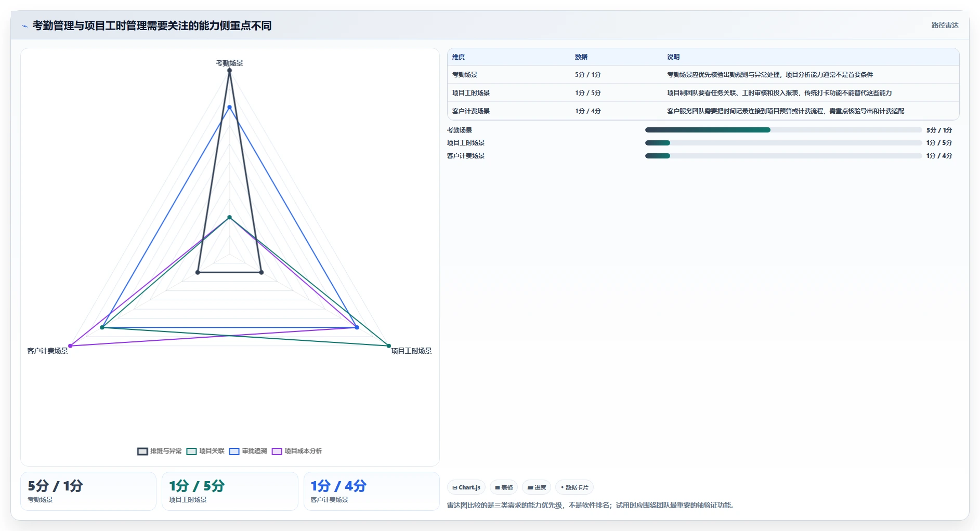Image resolution: width=980 pixels, height=531 pixels.
Task: Click the description starting 客户服务团队需要把时间记录
Action: tap(786, 111)
